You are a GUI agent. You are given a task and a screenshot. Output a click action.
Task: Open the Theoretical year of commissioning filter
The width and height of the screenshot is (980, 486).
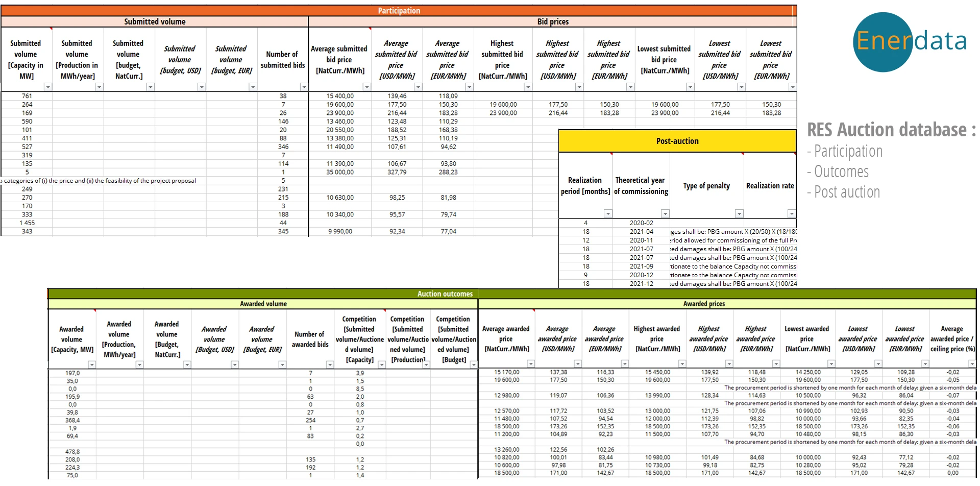point(665,214)
